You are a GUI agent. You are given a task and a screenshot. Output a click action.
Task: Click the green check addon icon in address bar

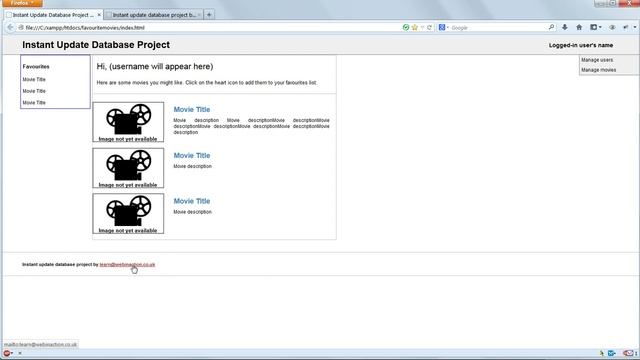click(x=406, y=27)
